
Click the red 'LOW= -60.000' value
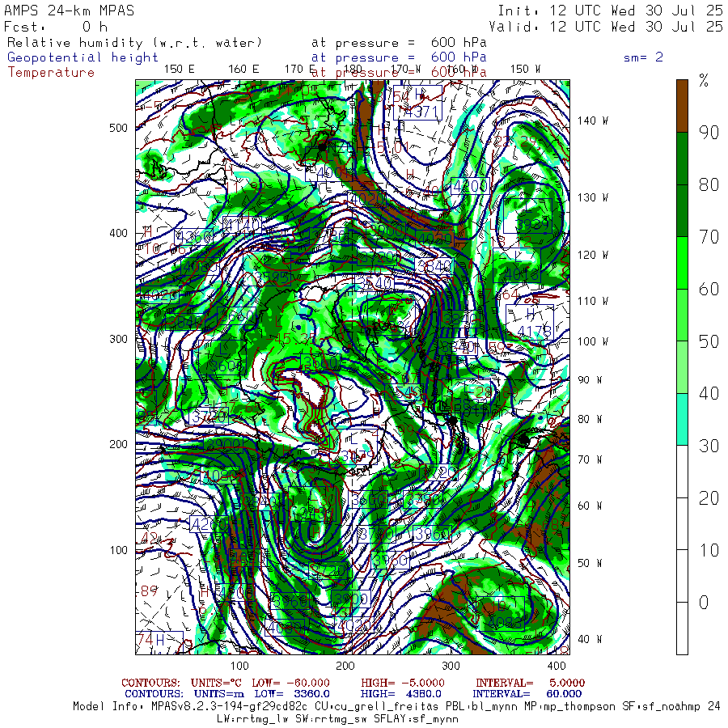[290, 683]
